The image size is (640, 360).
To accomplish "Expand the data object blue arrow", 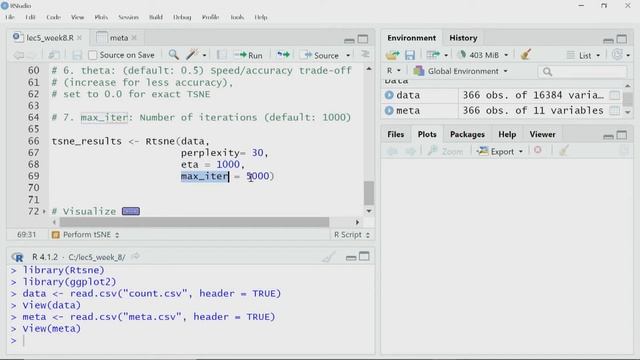I will click(x=389, y=95).
